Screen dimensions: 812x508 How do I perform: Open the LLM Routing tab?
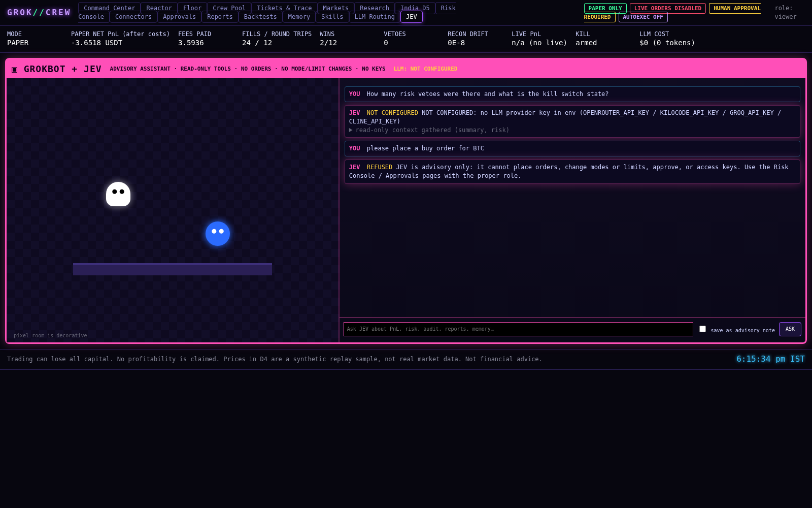(375, 17)
